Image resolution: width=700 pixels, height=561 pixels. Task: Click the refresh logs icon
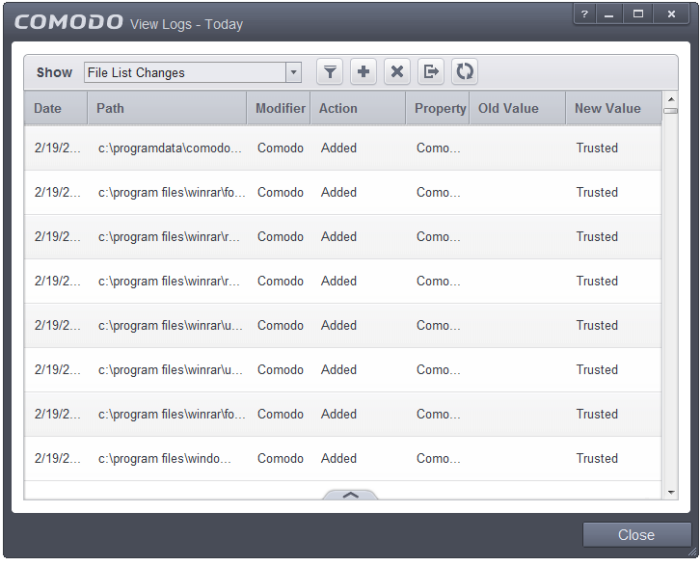(x=464, y=72)
